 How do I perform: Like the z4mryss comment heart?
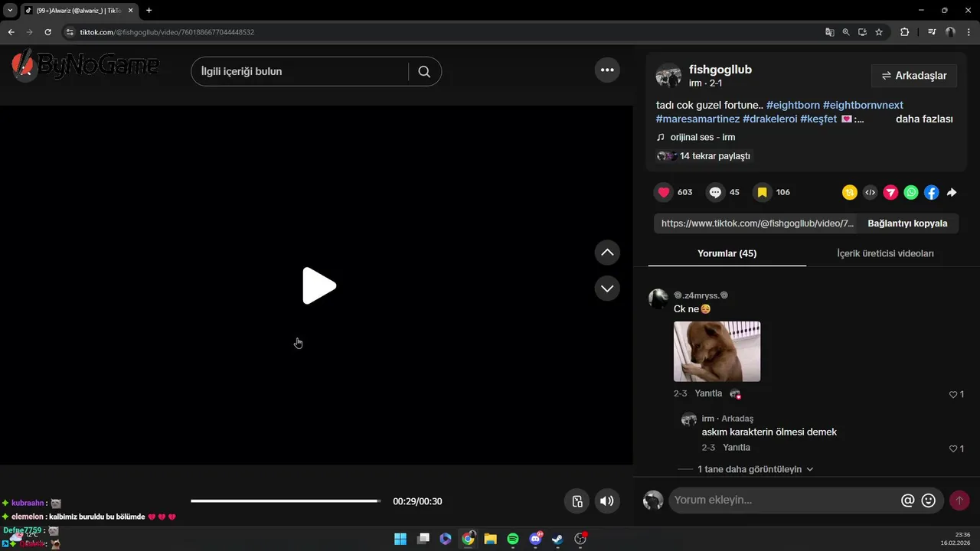(953, 395)
